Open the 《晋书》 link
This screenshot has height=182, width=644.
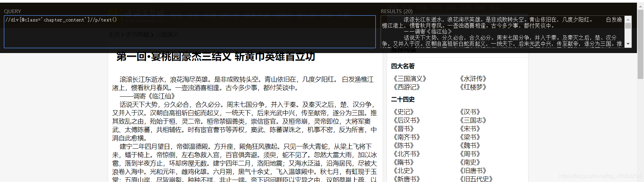click(404, 129)
